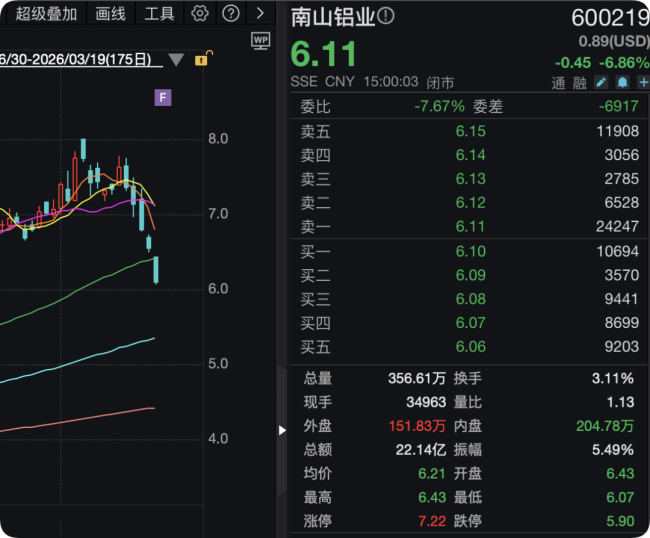Screen dimensions: 650x538
Task: Click the 总量 value 356.61万
Action: tap(417, 378)
